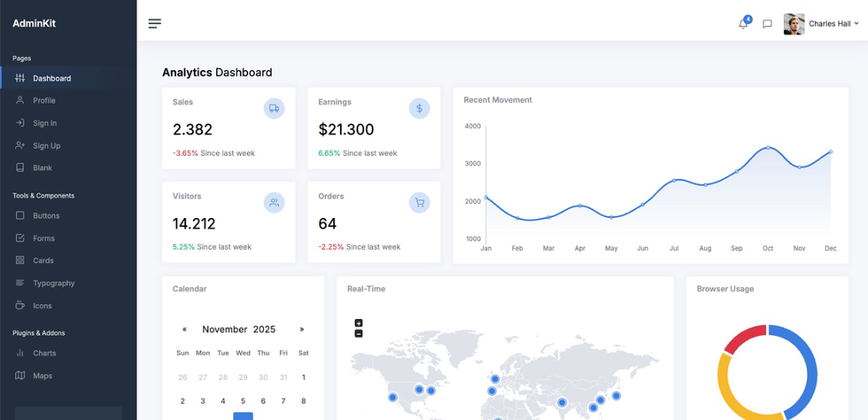Click the Blank book icon in sidebar
This screenshot has height=420, width=868.
coord(19,167)
